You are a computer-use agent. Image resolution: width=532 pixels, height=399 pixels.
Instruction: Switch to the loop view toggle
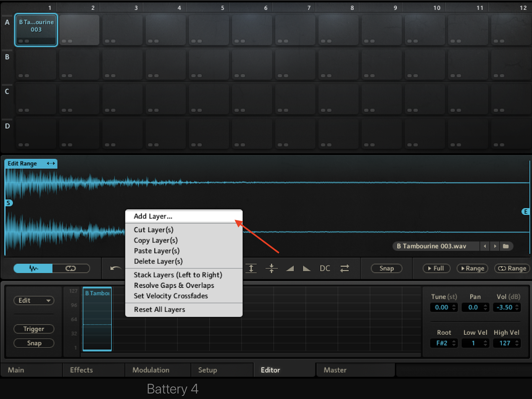pos(71,268)
